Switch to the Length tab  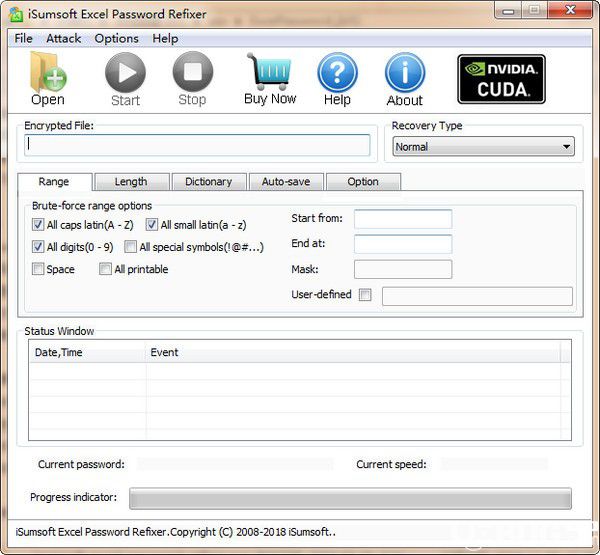coord(131,182)
